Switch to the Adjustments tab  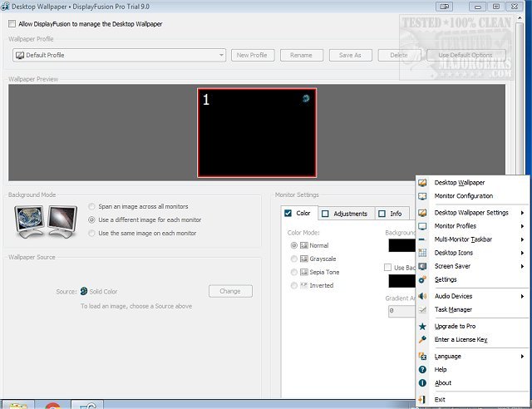point(344,214)
